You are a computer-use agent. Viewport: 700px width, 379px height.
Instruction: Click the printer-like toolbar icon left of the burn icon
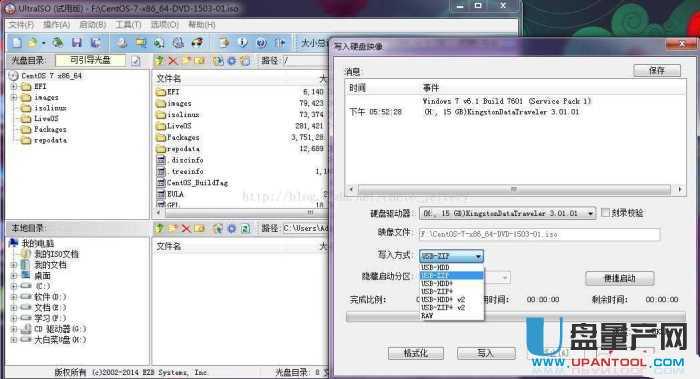178,43
